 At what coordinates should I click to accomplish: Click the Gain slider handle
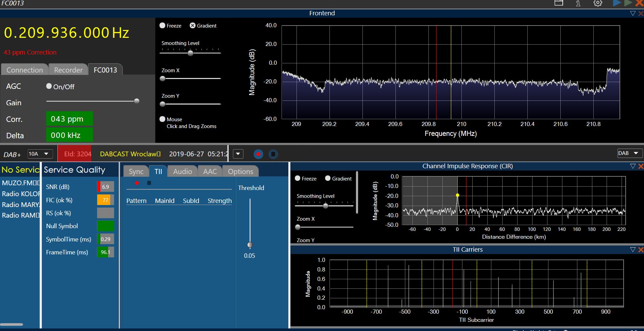coord(137,101)
